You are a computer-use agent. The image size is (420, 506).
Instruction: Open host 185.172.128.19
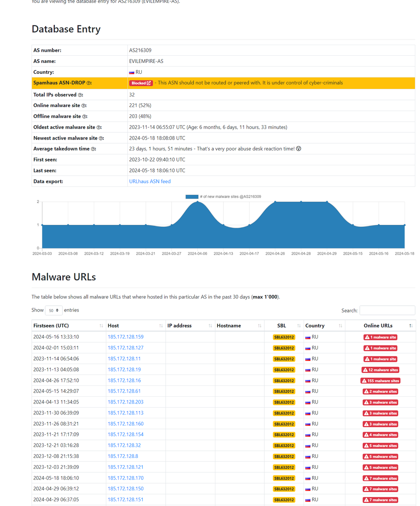[x=124, y=369]
